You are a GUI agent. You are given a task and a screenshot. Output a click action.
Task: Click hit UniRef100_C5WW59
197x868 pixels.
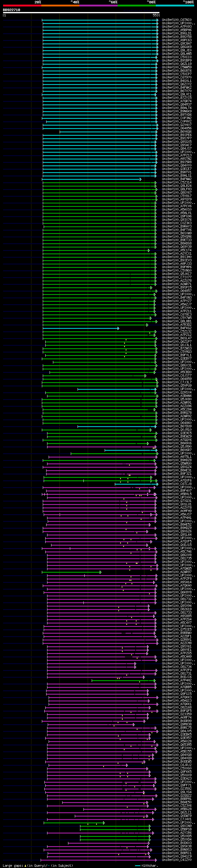[177, 67]
